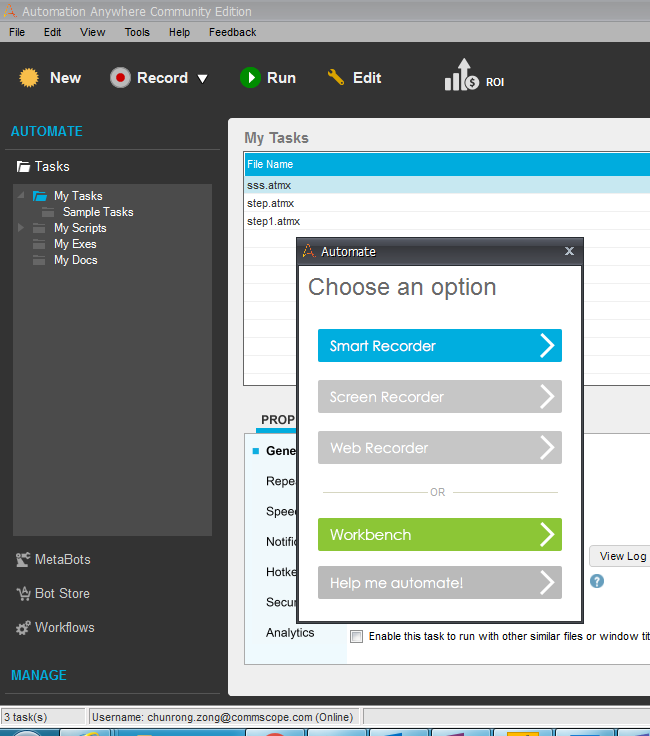Close the Automate dialog
Image resolution: width=650 pixels, height=736 pixels.
(x=569, y=251)
